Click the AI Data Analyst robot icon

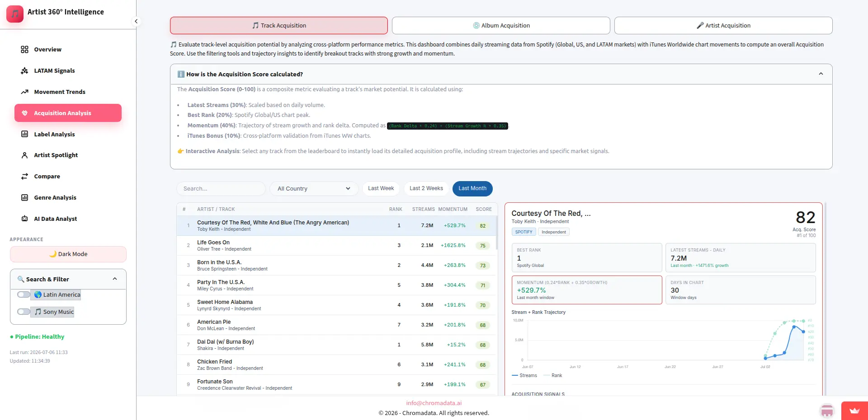[x=24, y=219]
